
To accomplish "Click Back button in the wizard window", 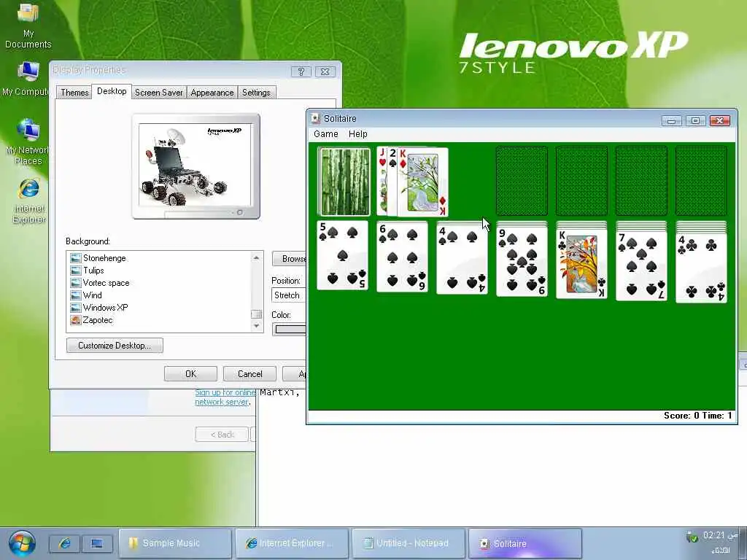I will (x=222, y=435).
